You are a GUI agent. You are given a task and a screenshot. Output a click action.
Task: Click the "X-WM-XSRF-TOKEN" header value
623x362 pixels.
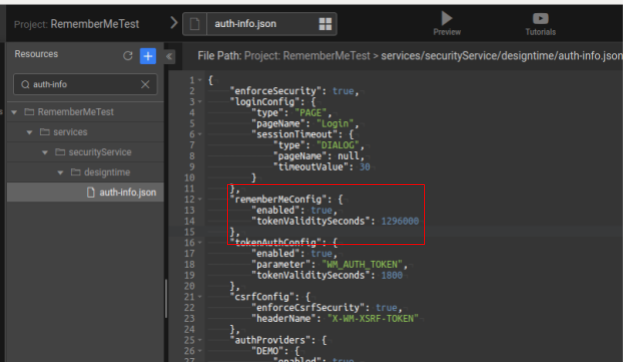[373, 318]
